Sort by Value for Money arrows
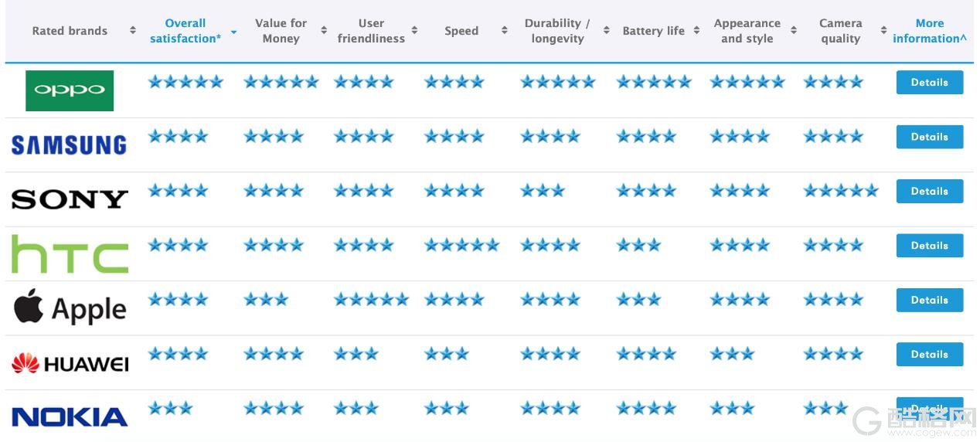980x442 pixels. (x=324, y=31)
